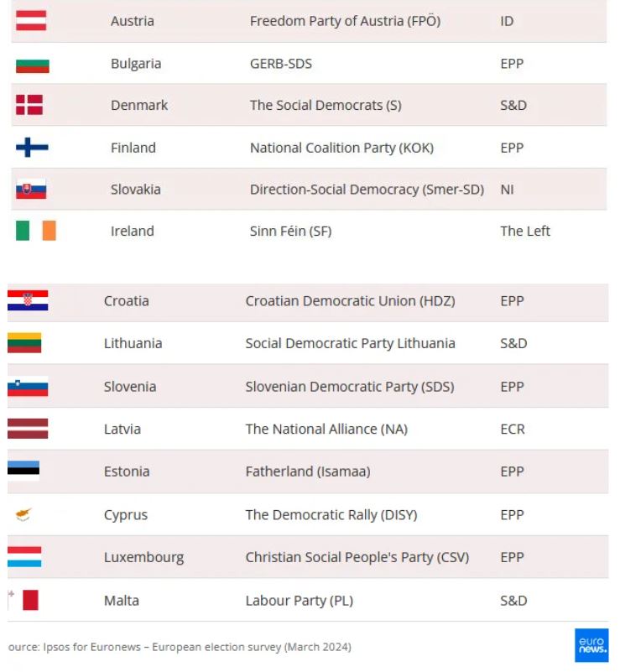Click the Latvia flag icon
620x672 pixels.
(28, 429)
